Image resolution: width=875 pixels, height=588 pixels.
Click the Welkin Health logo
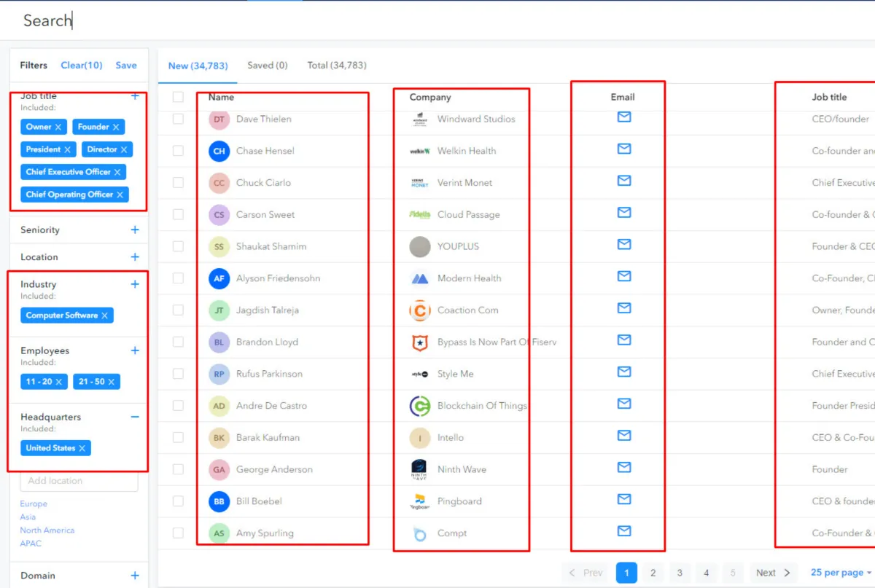[420, 152]
